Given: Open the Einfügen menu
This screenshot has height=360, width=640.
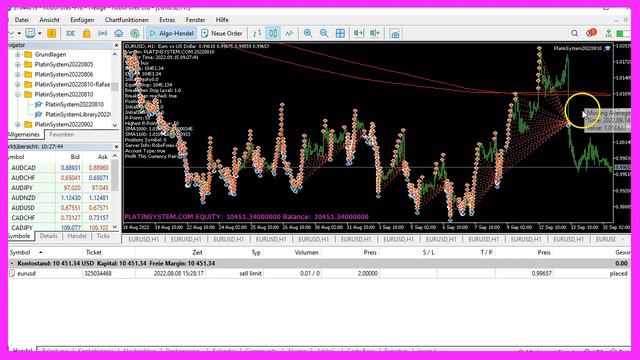Looking at the screenshot, I should (82, 20).
